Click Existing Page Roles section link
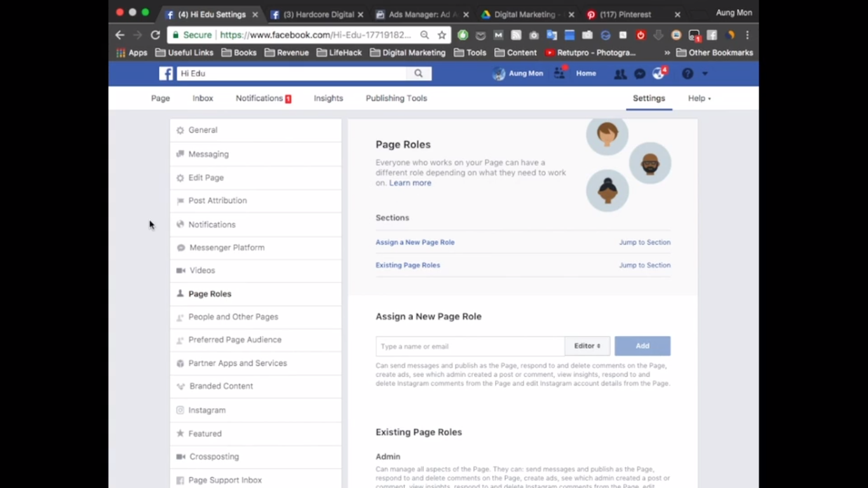This screenshot has width=868, height=488. pos(408,265)
